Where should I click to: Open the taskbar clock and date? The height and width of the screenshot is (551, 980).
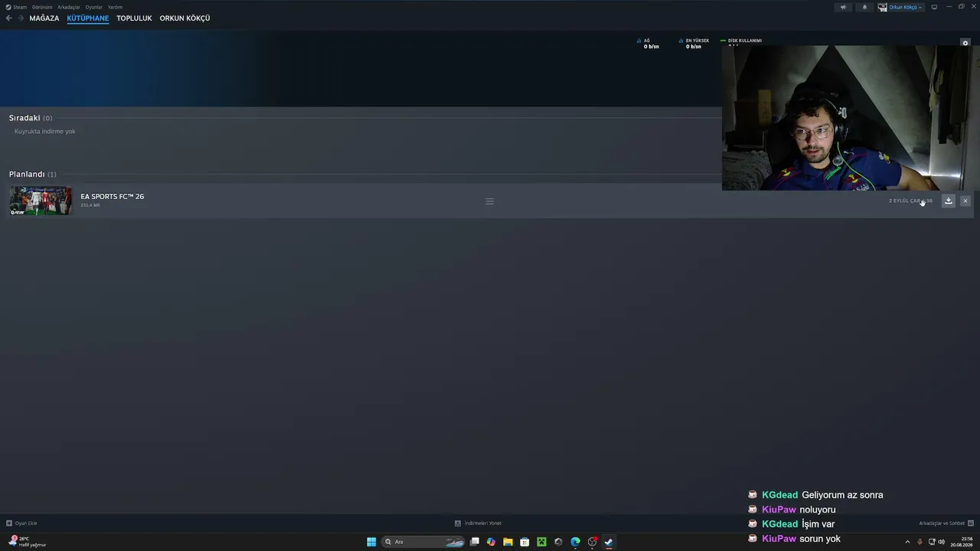(x=961, y=542)
